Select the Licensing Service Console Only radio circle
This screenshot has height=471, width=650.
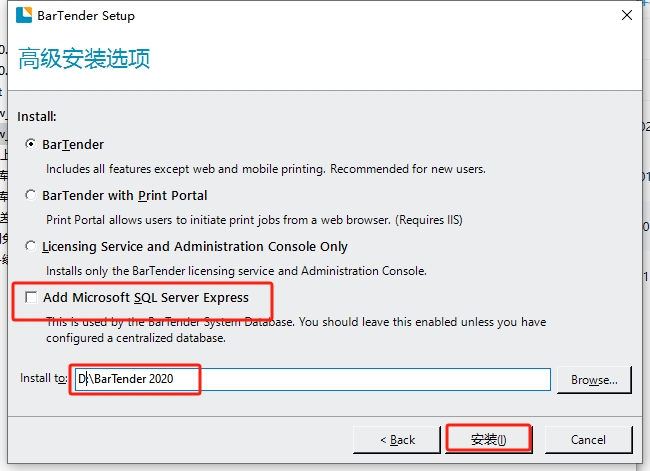30,246
